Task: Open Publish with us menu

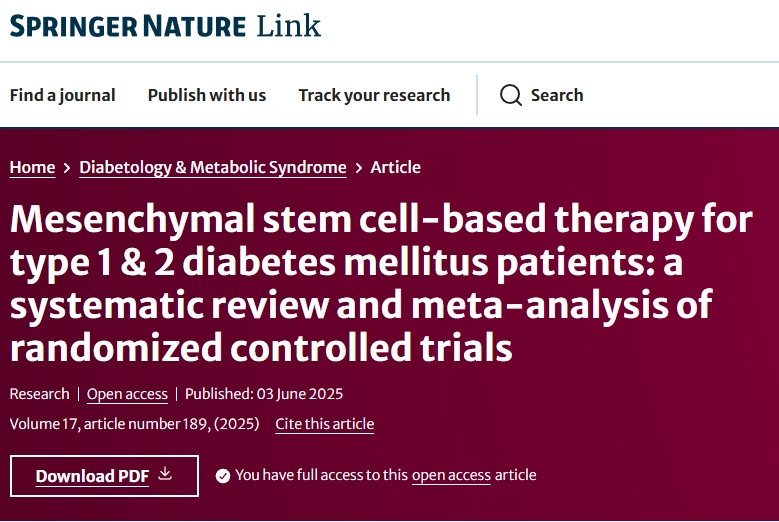Action: point(207,95)
